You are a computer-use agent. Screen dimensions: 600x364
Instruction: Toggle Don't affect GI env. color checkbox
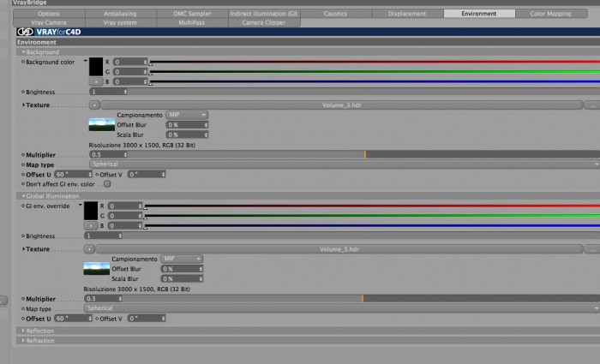(107, 184)
